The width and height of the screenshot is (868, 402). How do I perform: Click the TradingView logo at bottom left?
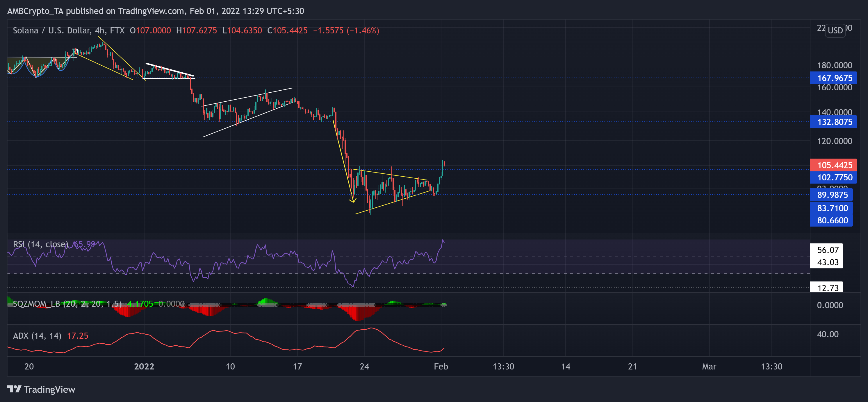(41, 389)
